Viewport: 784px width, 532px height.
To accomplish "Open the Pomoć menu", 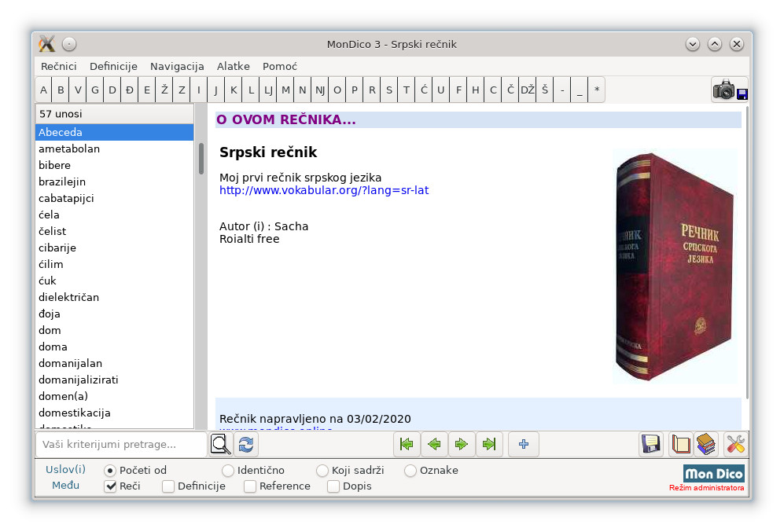I will click(x=279, y=67).
